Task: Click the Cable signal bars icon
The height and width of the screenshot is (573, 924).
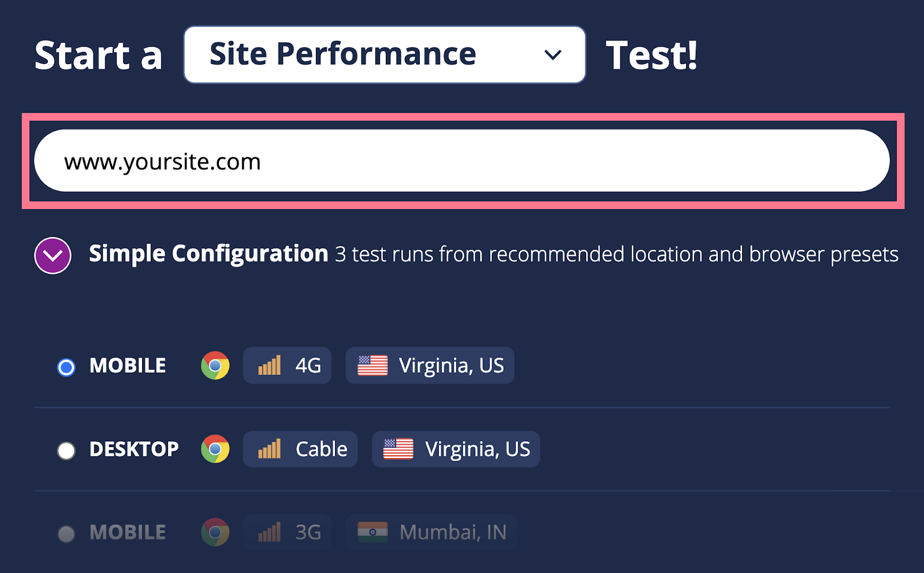Action: (269, 449)
